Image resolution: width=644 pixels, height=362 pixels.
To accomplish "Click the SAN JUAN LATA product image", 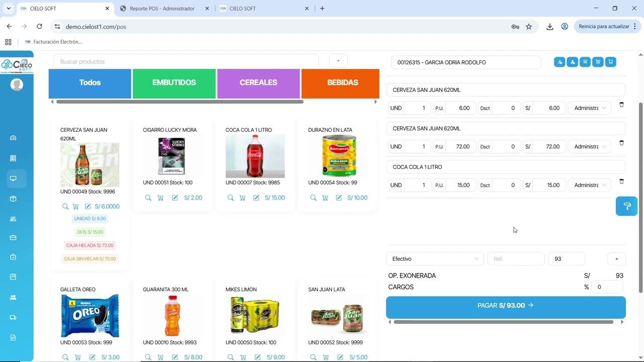I will [338, 316].
